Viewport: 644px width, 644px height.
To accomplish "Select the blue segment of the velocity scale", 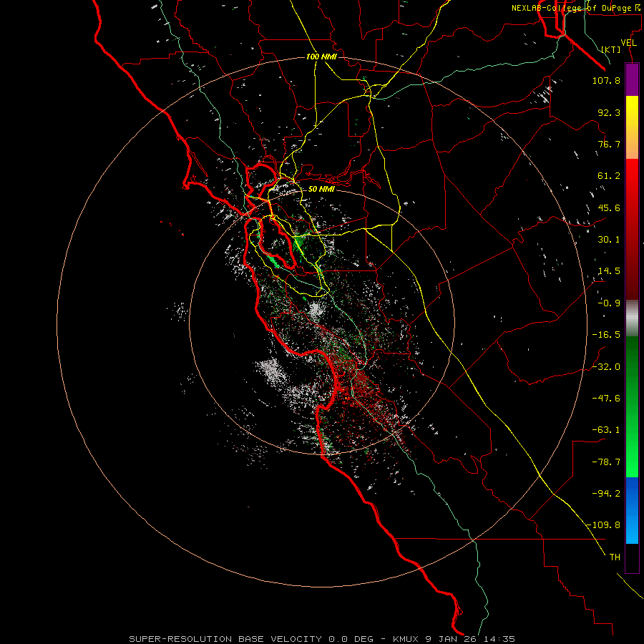I will coord(632,510).
